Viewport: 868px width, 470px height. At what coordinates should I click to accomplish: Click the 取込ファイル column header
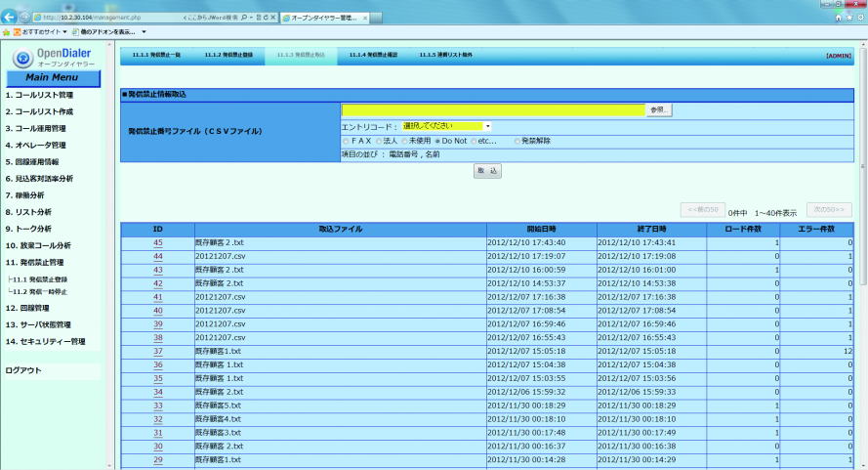click(341, 229)
